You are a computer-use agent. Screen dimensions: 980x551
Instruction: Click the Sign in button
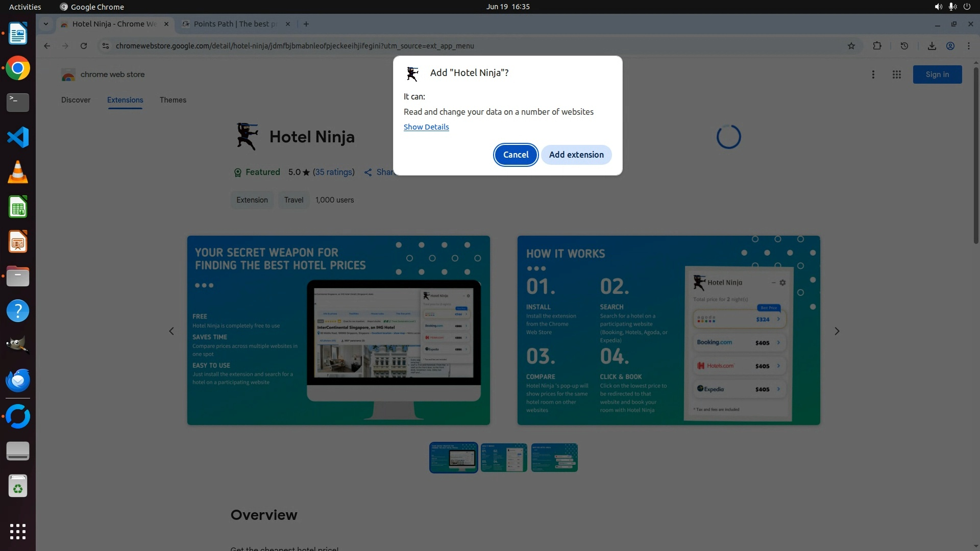tap(937, 74)
